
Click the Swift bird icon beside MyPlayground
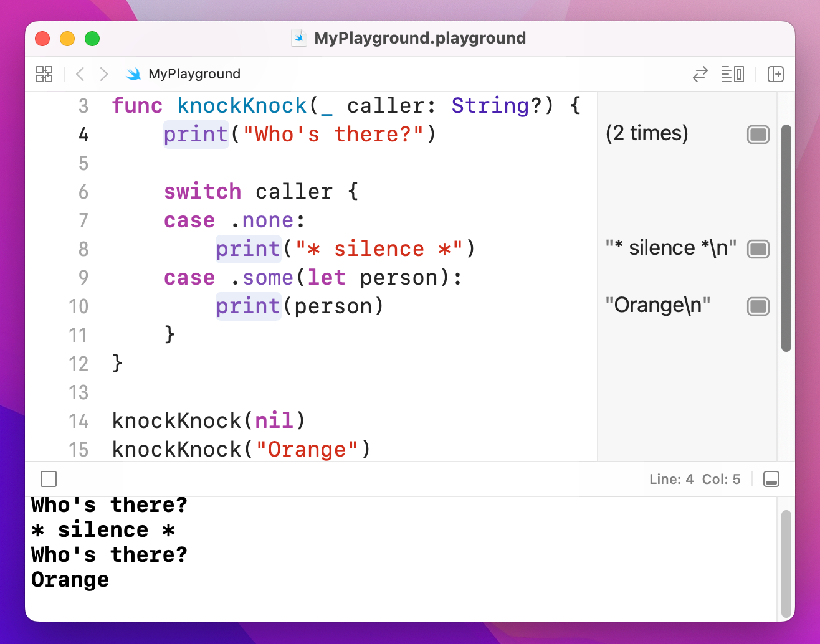pyautogui.click(x=133, y=73)
